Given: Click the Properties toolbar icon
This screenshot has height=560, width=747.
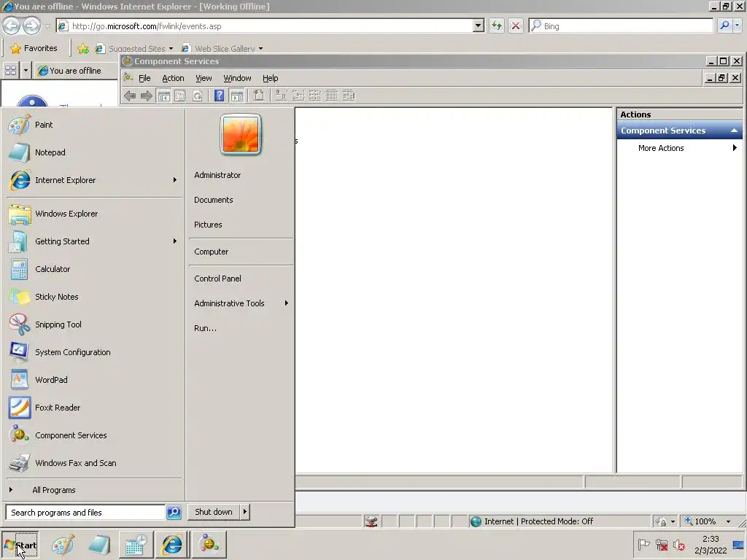Looking at the screenshot, I should 180,96.
